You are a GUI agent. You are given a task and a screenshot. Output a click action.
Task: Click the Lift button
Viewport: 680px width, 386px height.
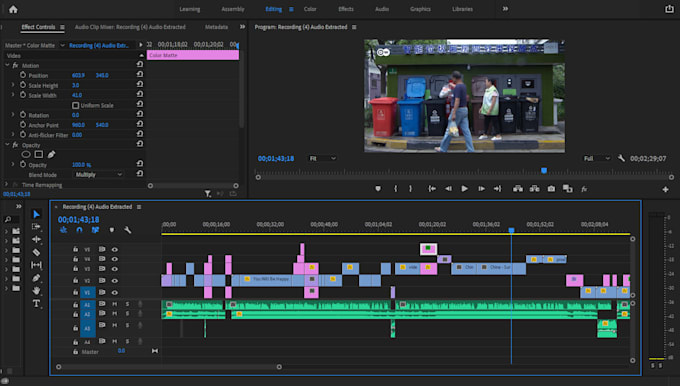tap(518, 189)
